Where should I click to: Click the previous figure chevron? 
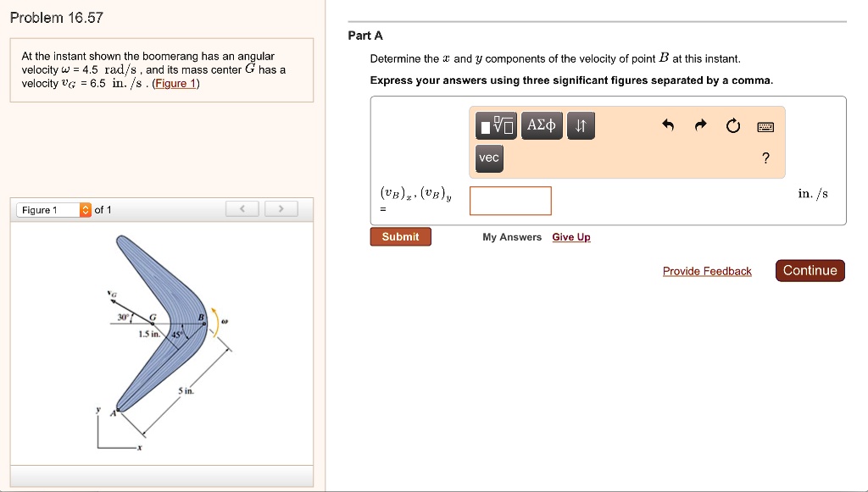[243, 208]
